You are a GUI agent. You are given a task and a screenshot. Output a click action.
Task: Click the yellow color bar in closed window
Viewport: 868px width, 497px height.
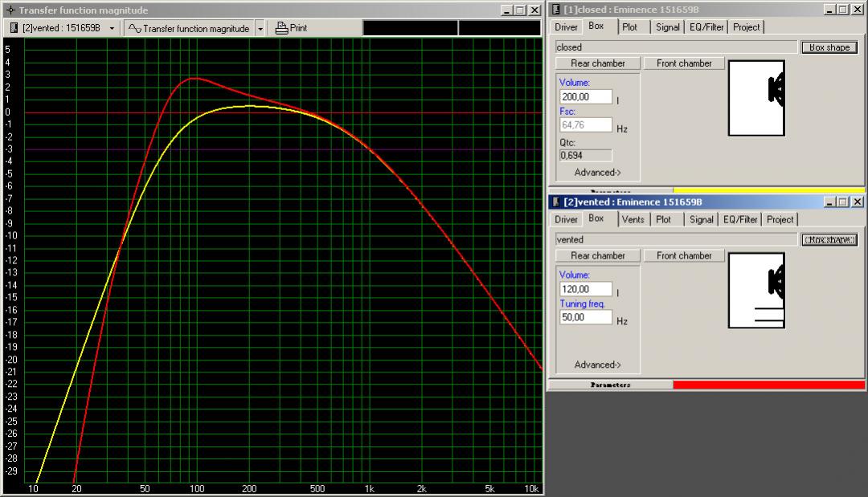769,190
